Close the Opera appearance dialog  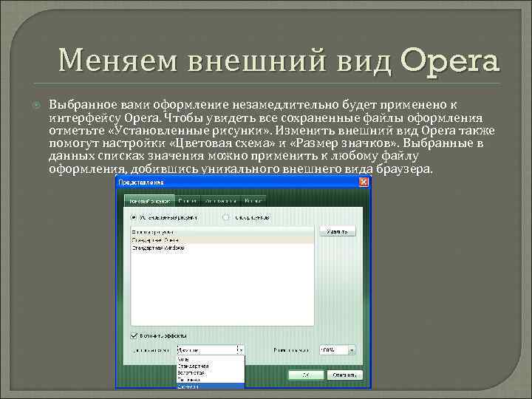pos(364,183)
